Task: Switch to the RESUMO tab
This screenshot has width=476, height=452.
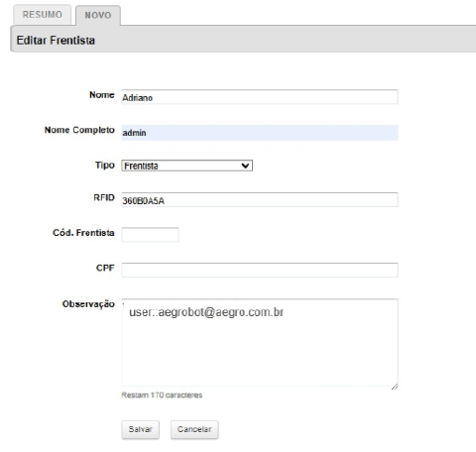Action: click(x=43, y=15)
